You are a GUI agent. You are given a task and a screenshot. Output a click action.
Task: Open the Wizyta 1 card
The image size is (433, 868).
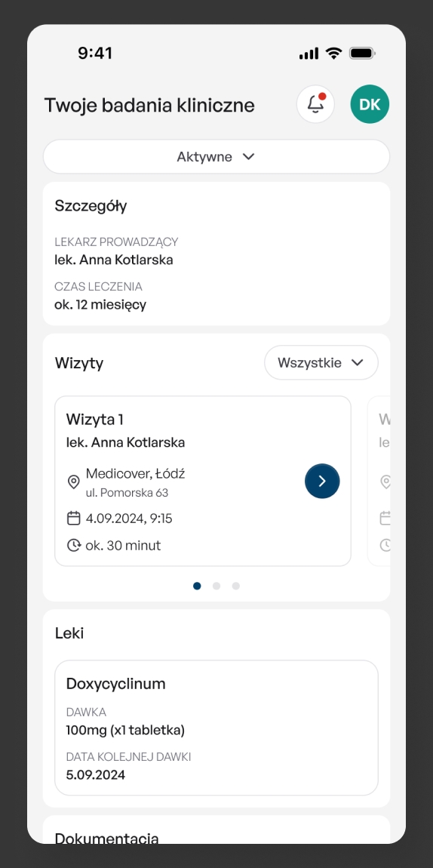coord(203,481)
